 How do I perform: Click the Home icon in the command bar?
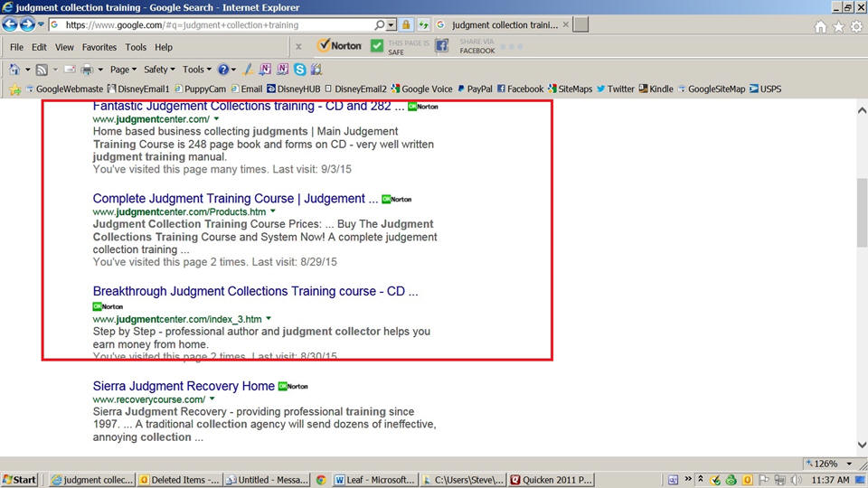14,70
